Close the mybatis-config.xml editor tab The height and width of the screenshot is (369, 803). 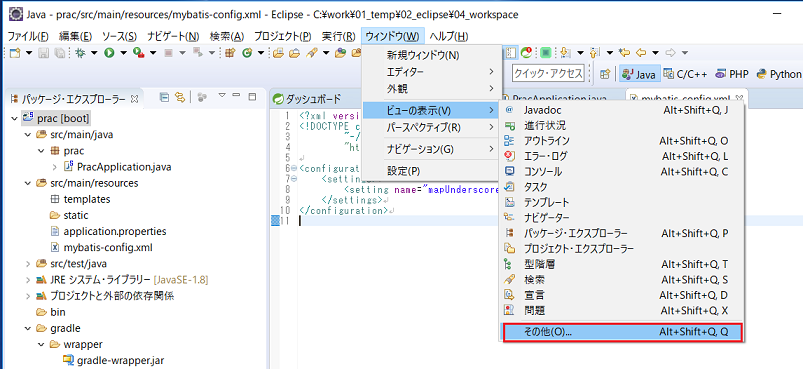tap(739, 98)
